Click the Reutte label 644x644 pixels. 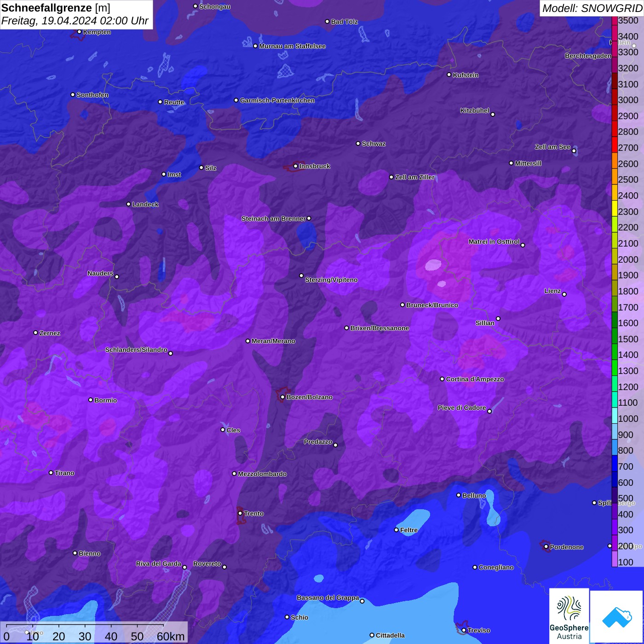[x=174, y=102]
